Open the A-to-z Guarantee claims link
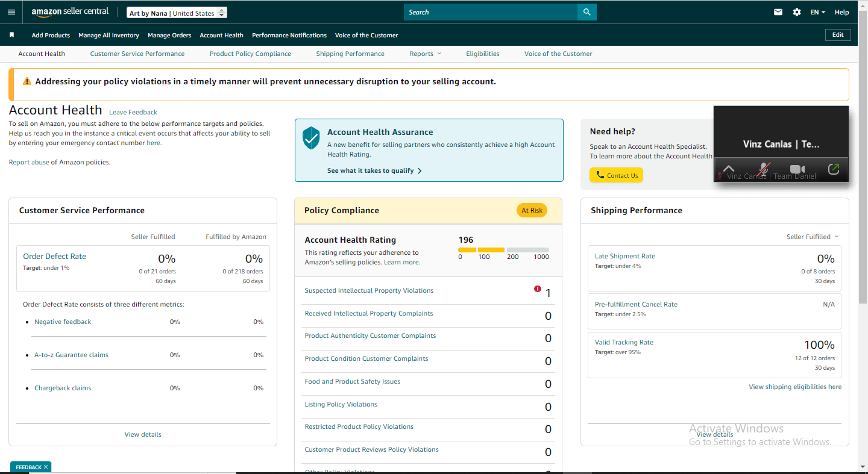868x474 pixels. (71, 355)
